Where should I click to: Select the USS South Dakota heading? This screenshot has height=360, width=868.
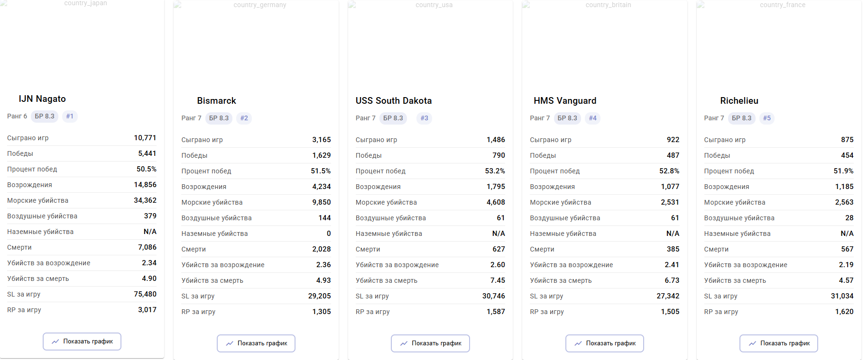[x=394, y=101]
